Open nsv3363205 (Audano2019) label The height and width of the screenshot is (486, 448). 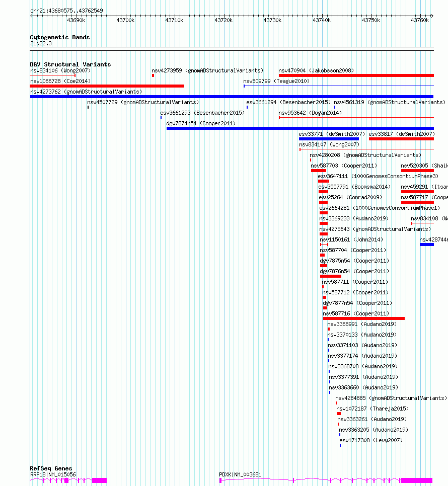(374, 430)
